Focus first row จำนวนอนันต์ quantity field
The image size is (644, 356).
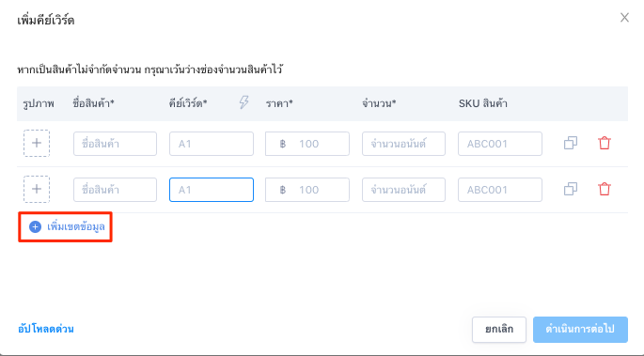[403, 144]
